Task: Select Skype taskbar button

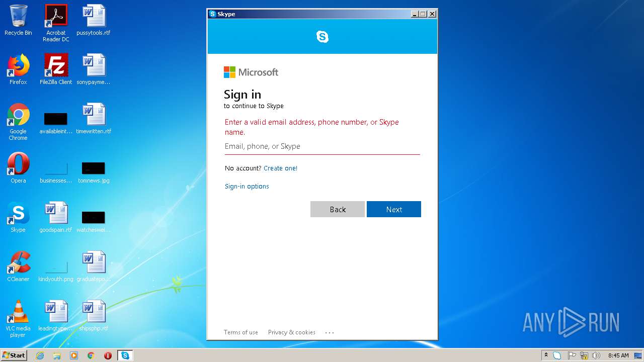Action: pos(125,355)
